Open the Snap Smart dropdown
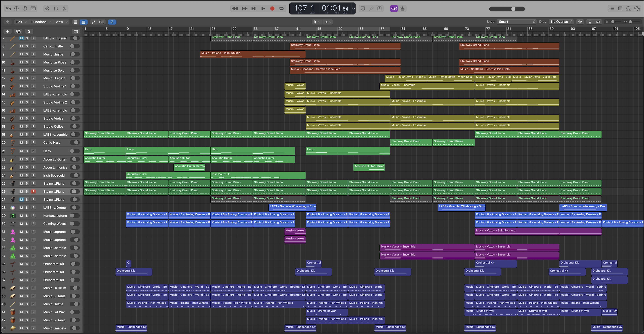 tap(516, 22)
